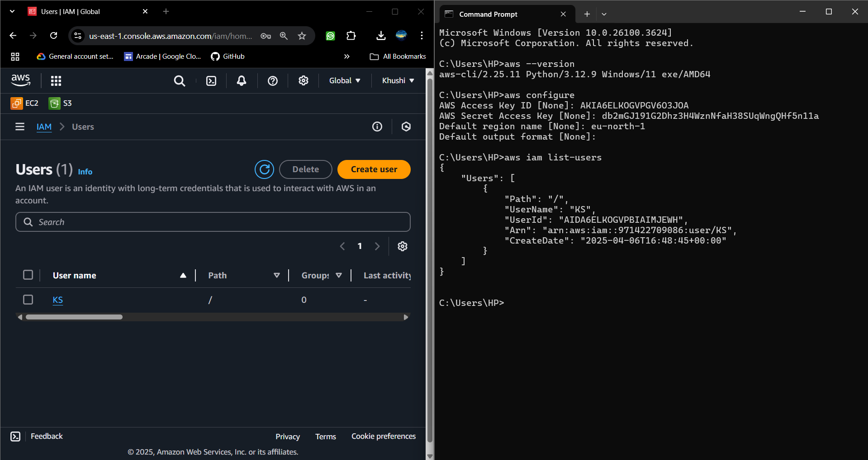Focus the Users Search field
Image resolution: width=868 pixels, height=460 pixels.
(x=213, y=222)
